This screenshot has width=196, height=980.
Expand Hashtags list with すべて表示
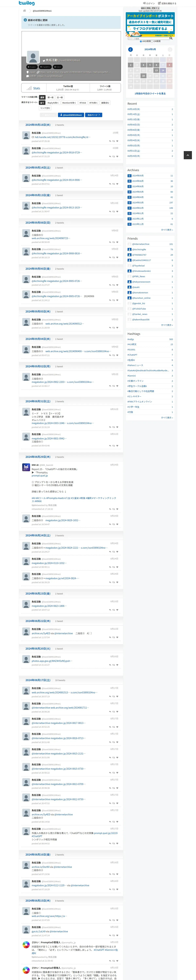[167, 418]
